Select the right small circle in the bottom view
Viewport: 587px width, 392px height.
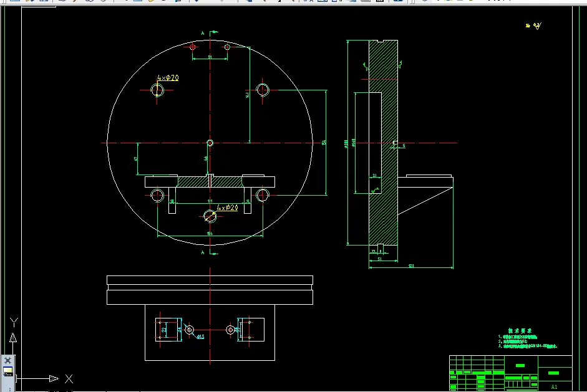point(230,330)
